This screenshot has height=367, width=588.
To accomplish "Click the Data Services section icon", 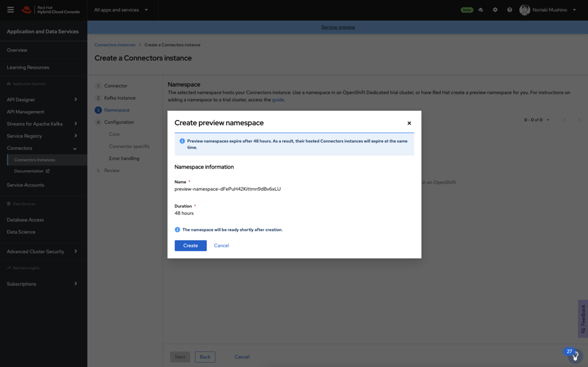I will click(9, 204).
